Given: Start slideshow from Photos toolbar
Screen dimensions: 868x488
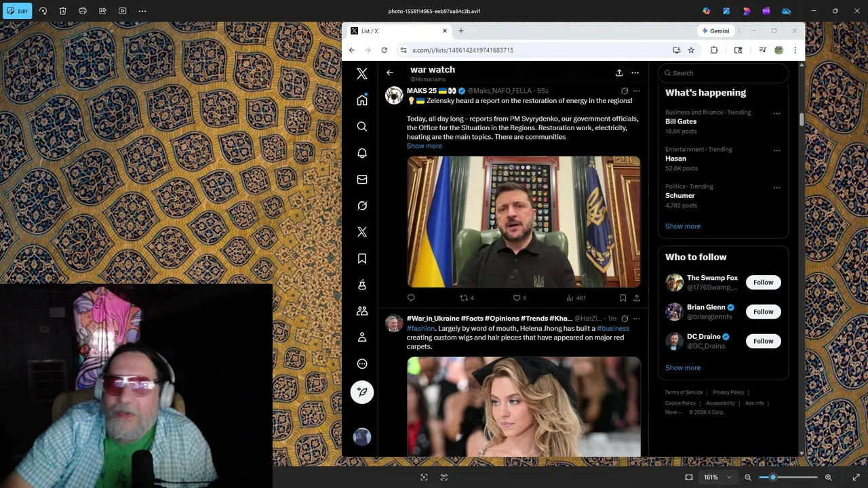Looking at the screenshot, I should pyautogui.click(x=122, y=11).
